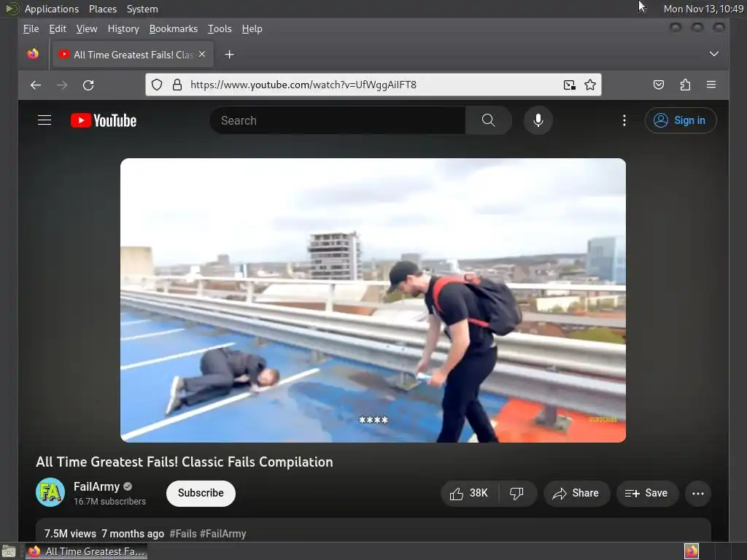Viewport: 747px width, 560px height.
Task: Focus the YouTube Search field
Action: coord(337,120)
